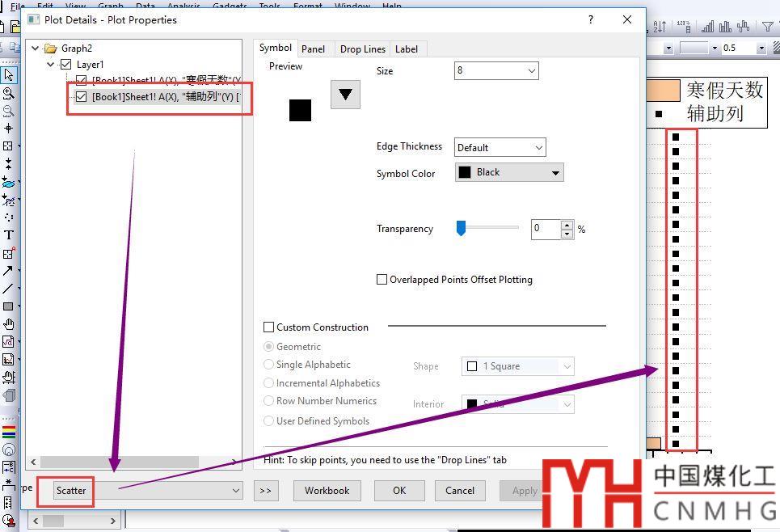Screen dimensions: 780x532
Task: Collapse the Layer1 tree node
Action: pyautogui.click(x=50, y=64)
